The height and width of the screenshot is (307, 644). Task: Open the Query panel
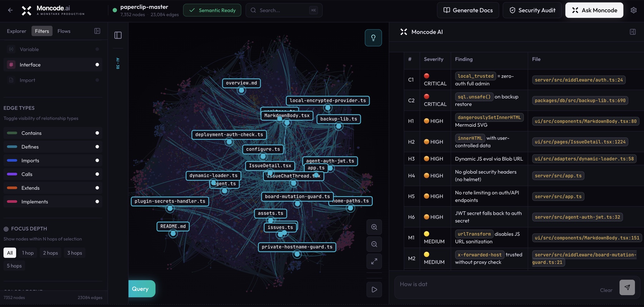[x=142, y=289]
